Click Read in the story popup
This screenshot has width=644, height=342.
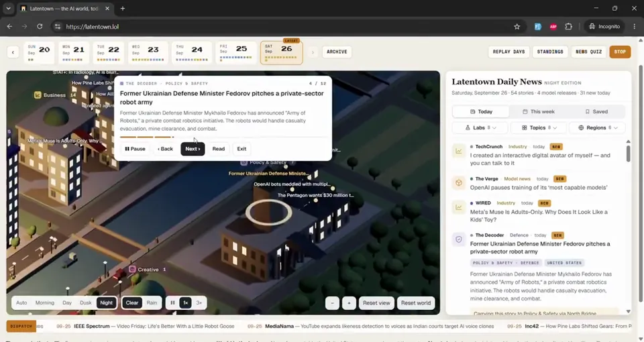tap(219, 149)
